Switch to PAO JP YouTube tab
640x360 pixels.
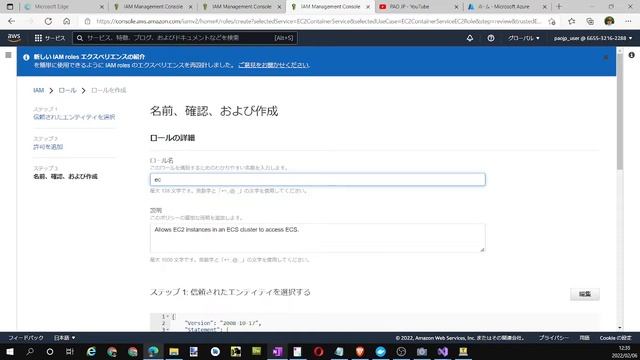pos(418,7)
